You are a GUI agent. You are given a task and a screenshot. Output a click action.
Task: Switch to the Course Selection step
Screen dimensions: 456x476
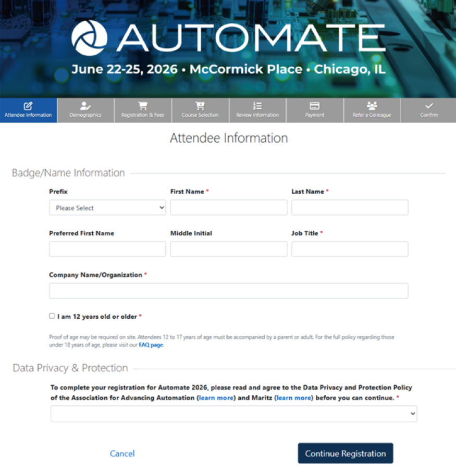pos(200,110)
